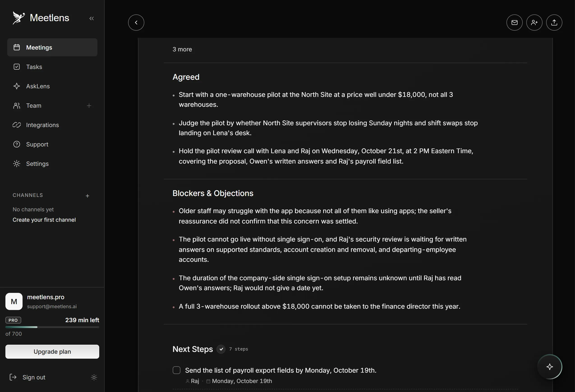The width and height of the screenshot is (575, 392).
Task: Click the Blockers & Objections heading
Action: [x=213, y=193]
